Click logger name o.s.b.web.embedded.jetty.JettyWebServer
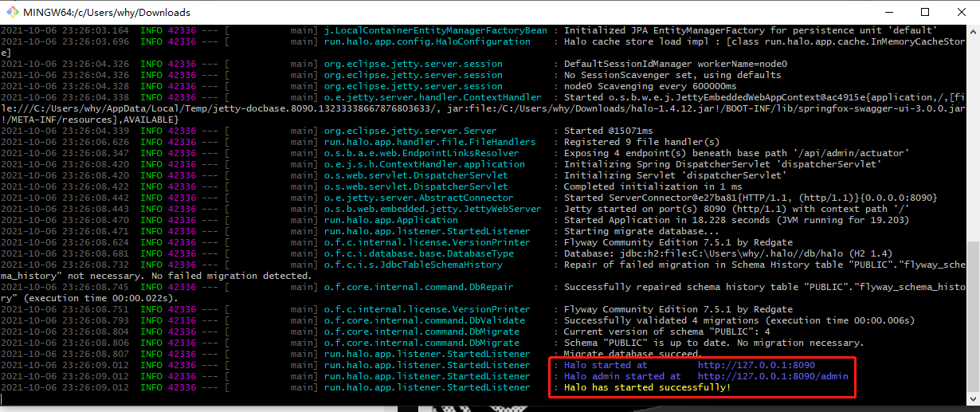 pyautogui.click(x=433, y=209)
